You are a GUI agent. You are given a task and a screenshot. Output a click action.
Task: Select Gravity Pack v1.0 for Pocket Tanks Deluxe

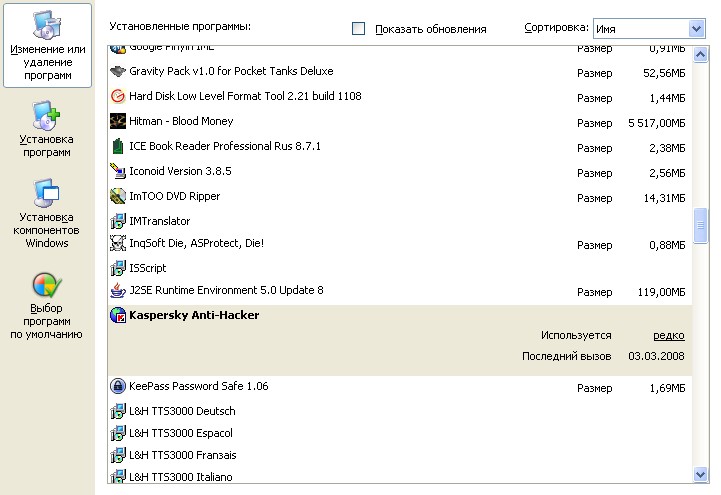click(x=400, y=71)
